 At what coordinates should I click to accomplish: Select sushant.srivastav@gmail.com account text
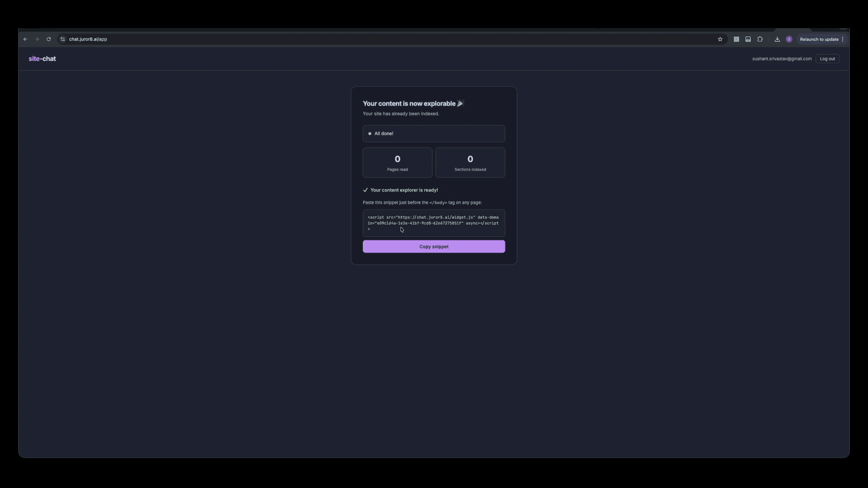coord(782,58)
